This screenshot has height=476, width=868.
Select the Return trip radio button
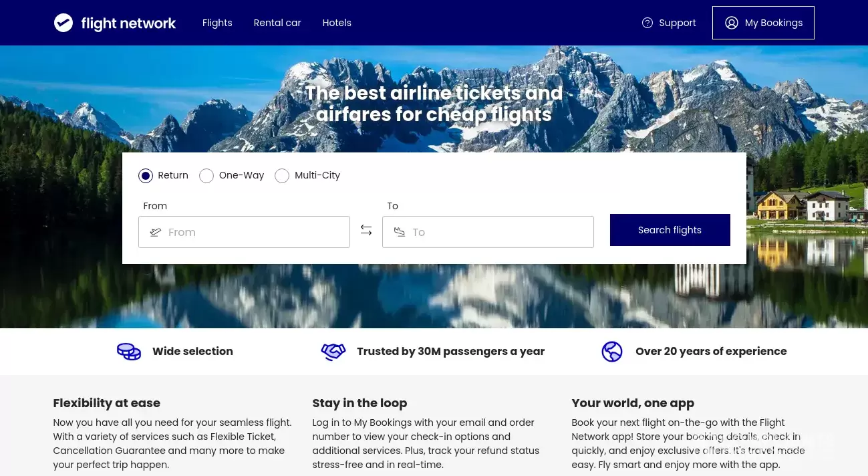click(x=146, y=176)
